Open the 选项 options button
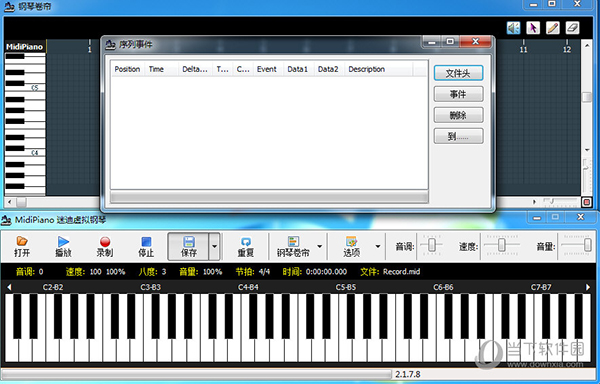 point(351,247)
